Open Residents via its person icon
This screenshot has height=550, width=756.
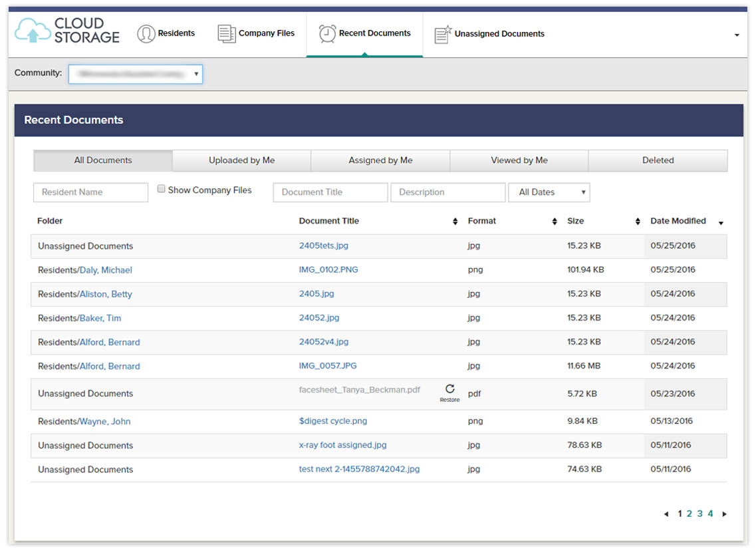point(146,34)
